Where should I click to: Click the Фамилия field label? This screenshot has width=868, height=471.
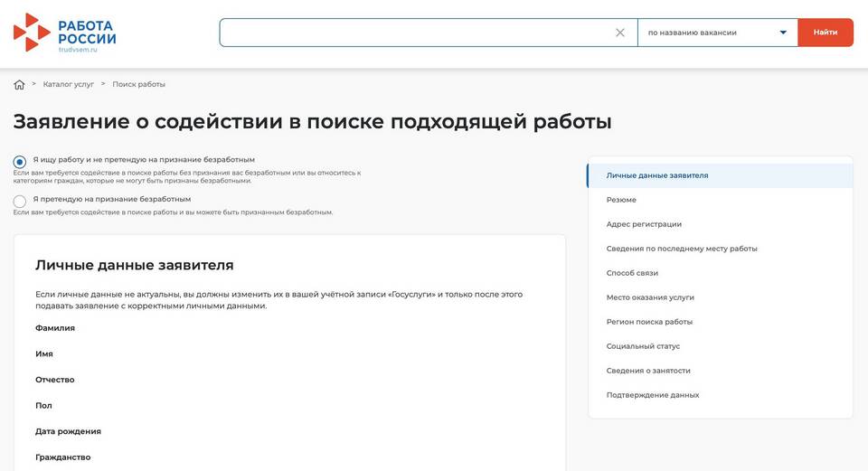[x=55, y=327]
